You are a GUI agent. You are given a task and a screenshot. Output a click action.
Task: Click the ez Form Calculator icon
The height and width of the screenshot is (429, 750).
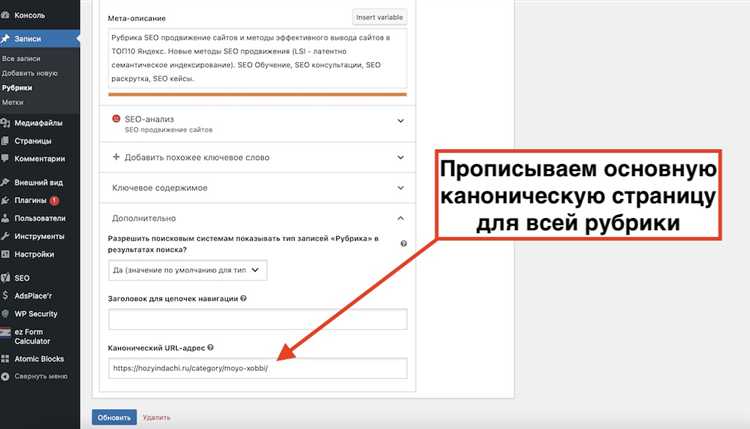click(5, 332)
